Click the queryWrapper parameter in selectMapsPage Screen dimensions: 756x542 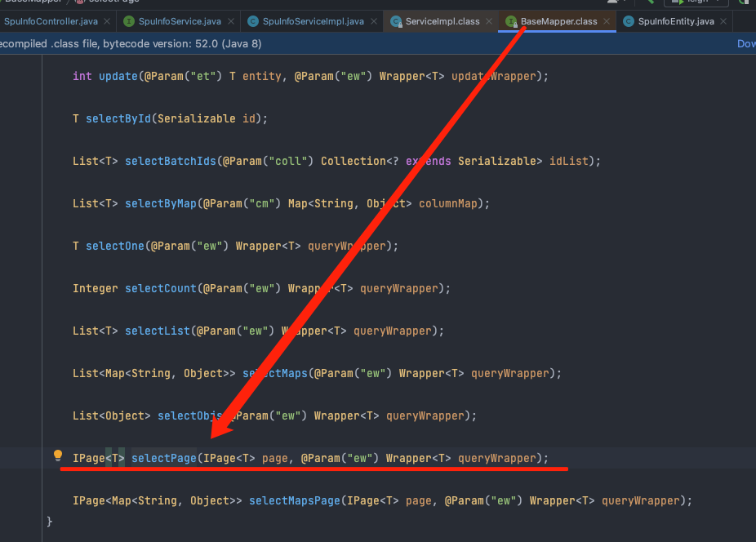[x=641, y=500]
